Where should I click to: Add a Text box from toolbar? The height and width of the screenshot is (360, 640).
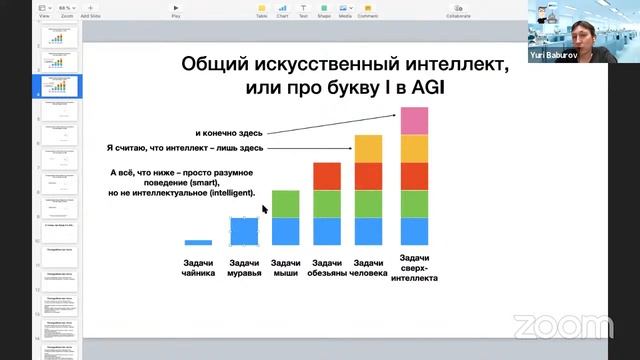coord(303,11)
